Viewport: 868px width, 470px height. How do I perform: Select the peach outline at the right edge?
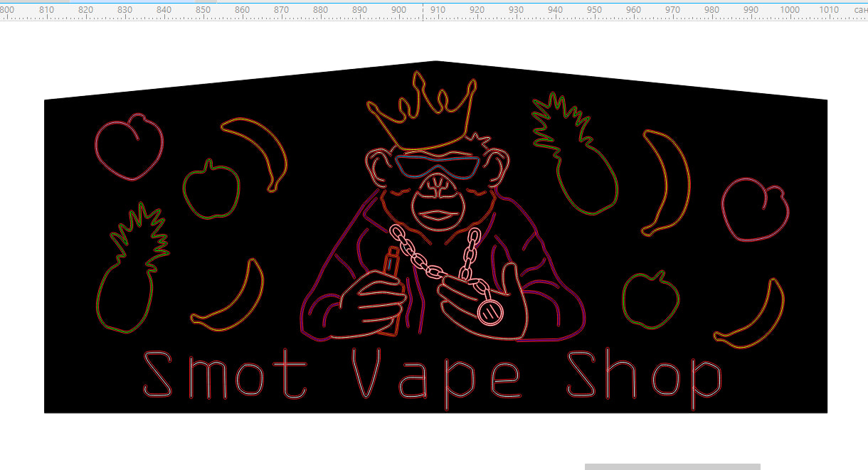click(755, 209)
